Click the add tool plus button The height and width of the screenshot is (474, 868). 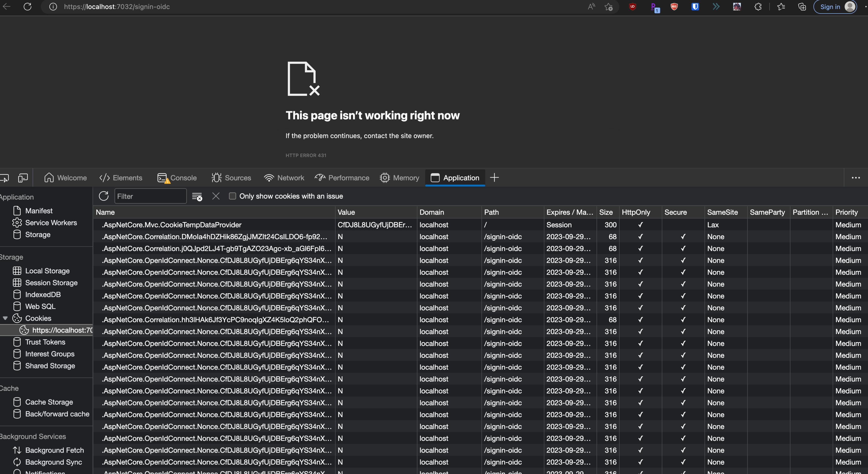tap(494, 178)
